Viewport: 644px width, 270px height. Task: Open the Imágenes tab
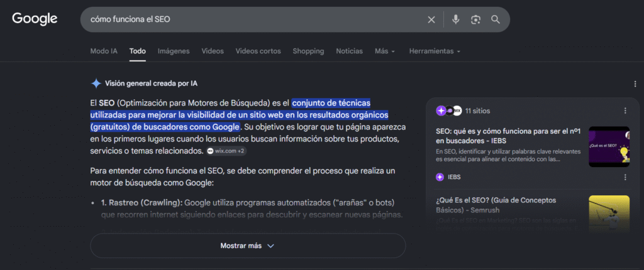click(x=174, y=51)
